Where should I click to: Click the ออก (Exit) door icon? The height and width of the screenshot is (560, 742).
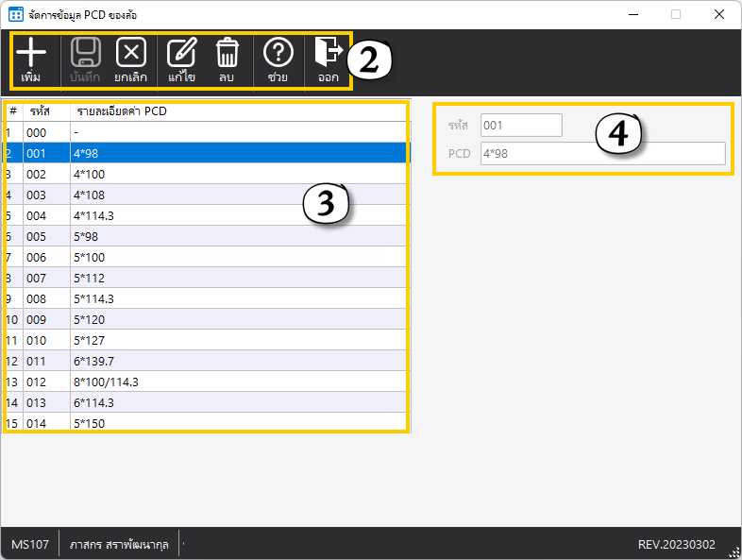click(x=328, y=54)
